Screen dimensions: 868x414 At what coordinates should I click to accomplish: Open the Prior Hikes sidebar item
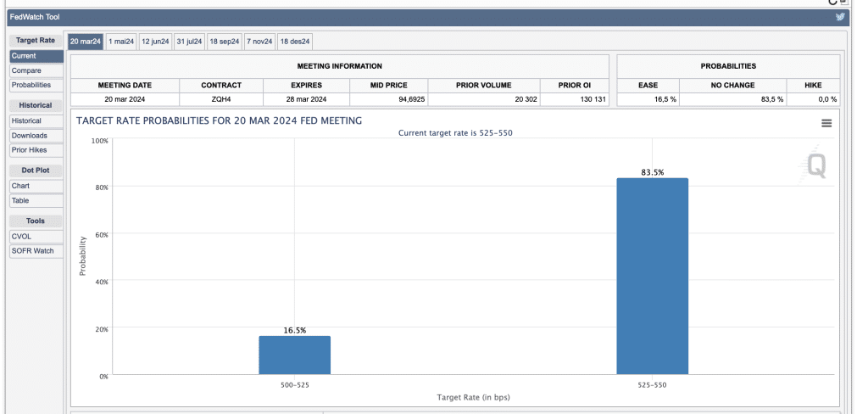(36, 150)
